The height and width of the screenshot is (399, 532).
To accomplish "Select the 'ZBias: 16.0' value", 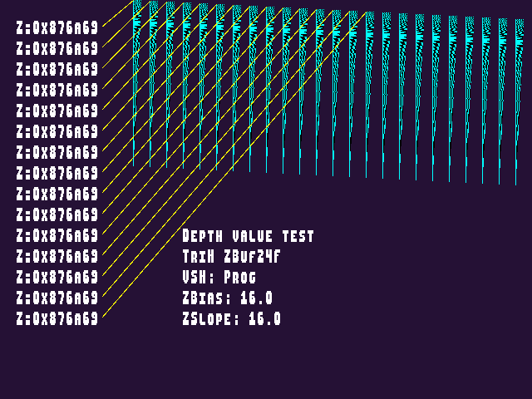I will 227,298.
